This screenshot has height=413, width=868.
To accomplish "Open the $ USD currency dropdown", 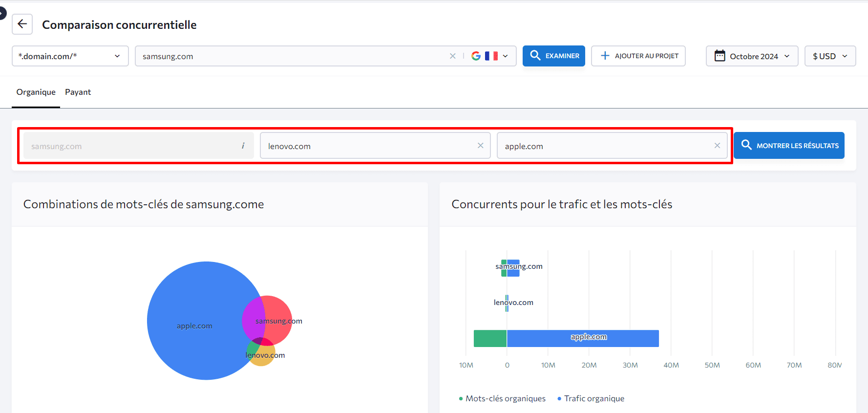I will point(830,56).
